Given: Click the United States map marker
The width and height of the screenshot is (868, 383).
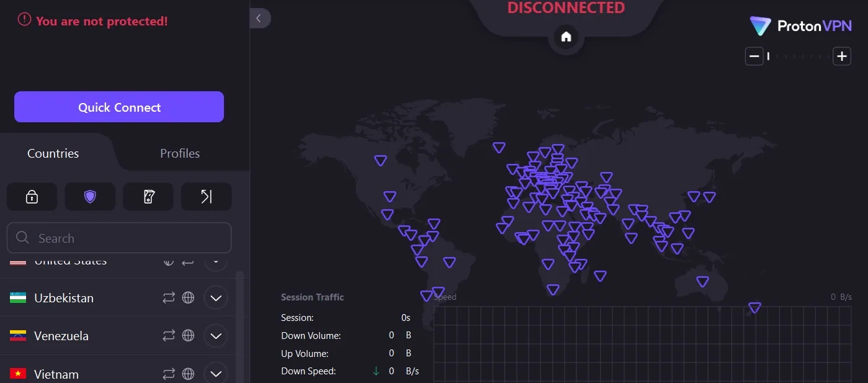Looking at the screenshot, I should [x=390, y=197].
